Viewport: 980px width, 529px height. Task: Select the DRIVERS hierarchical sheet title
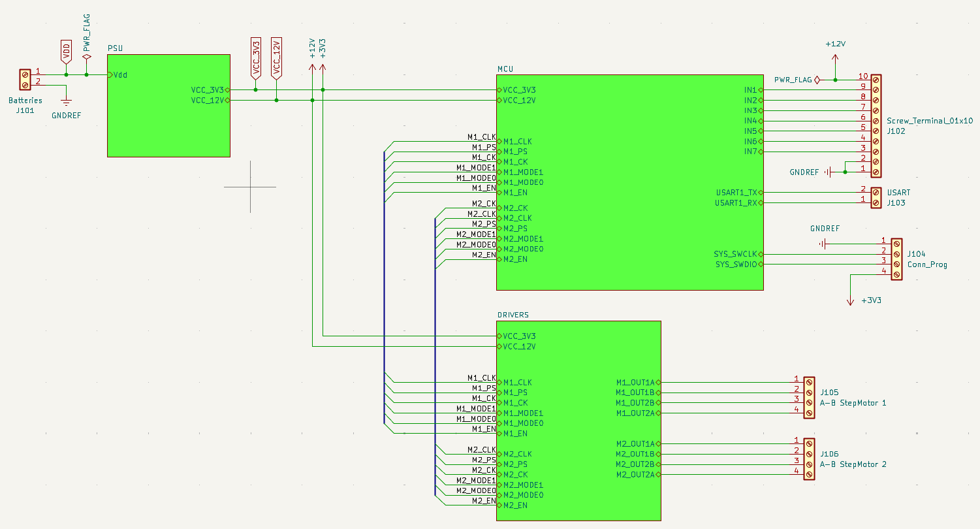click(513, 315)
